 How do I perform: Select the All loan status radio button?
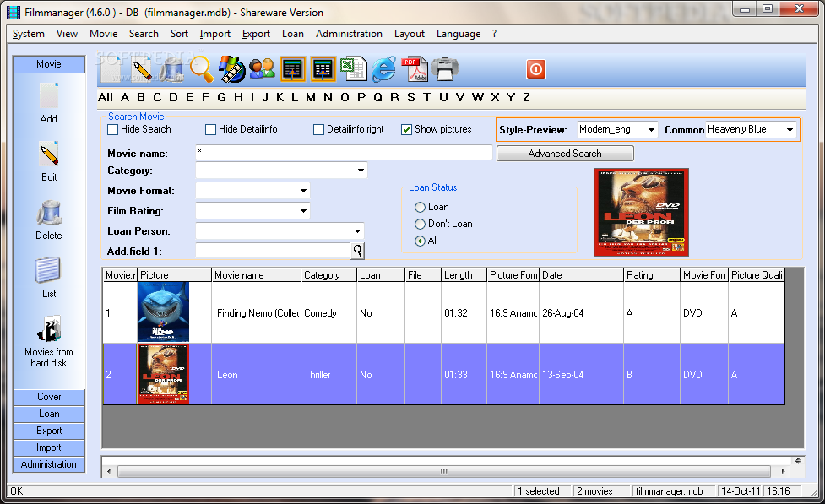(x=420, y=241)
